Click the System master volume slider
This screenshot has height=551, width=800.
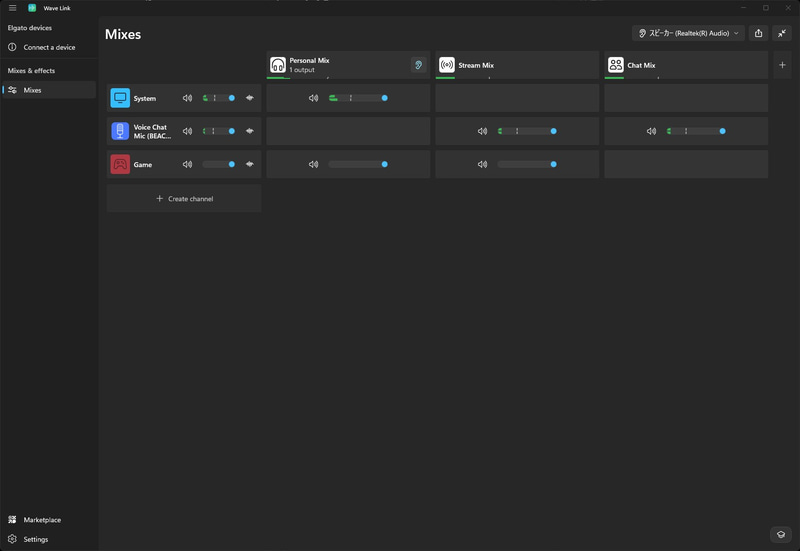coord(218,98)
